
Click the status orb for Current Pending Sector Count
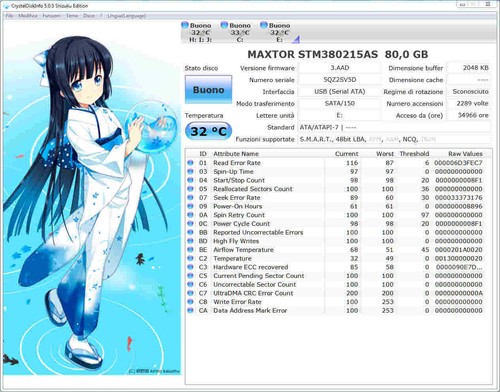(190, 276)
